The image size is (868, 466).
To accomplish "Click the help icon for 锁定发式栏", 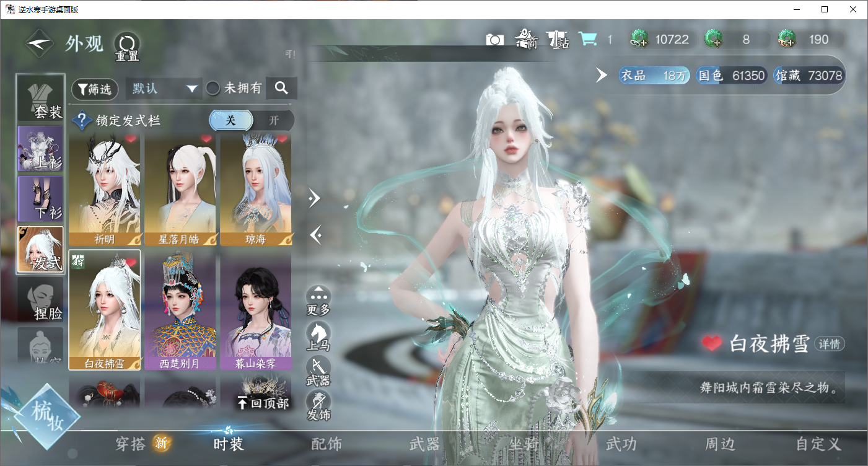I will pos(82,120).
